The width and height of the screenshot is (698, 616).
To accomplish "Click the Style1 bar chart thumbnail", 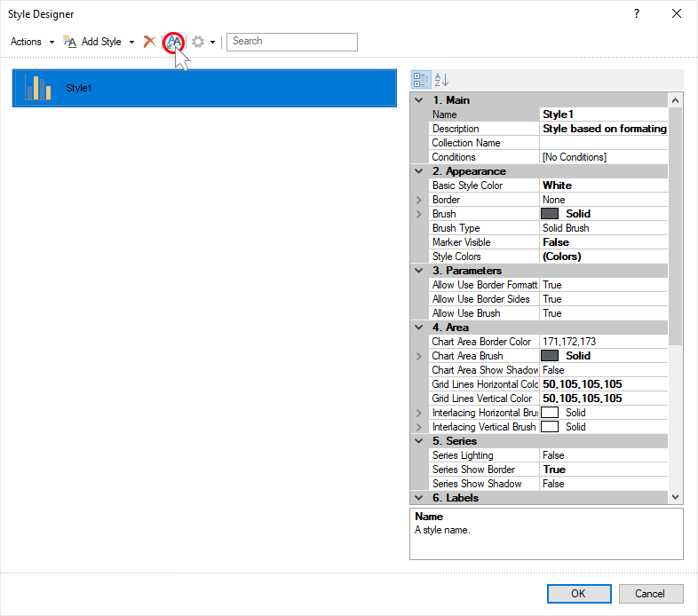I will tap(37, 88).
